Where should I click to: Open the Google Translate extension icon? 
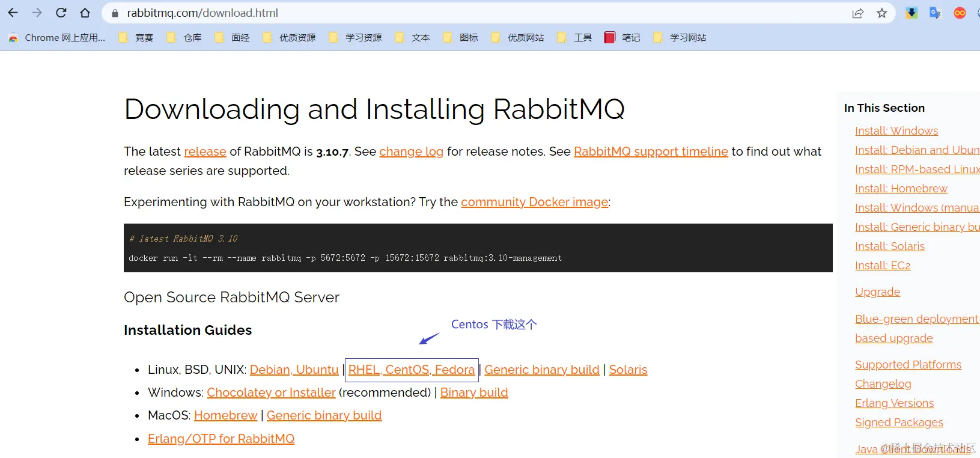[936, 13]
